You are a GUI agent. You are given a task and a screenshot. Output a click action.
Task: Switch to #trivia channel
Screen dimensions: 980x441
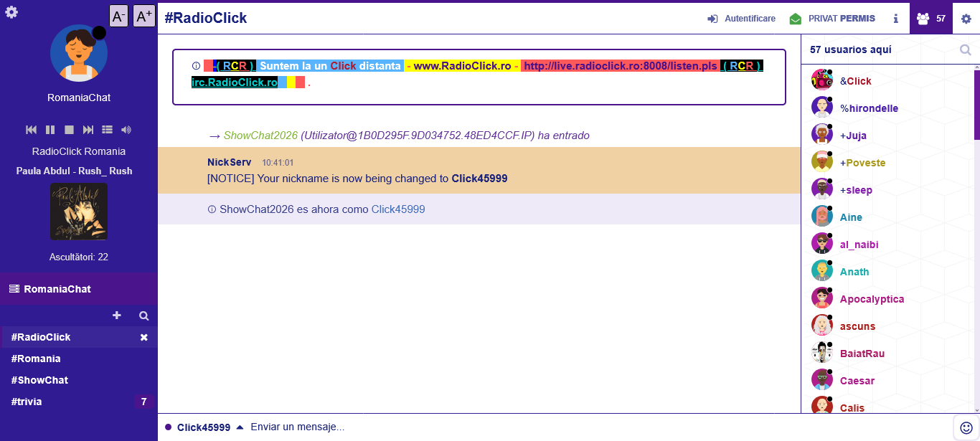[27, 402]
